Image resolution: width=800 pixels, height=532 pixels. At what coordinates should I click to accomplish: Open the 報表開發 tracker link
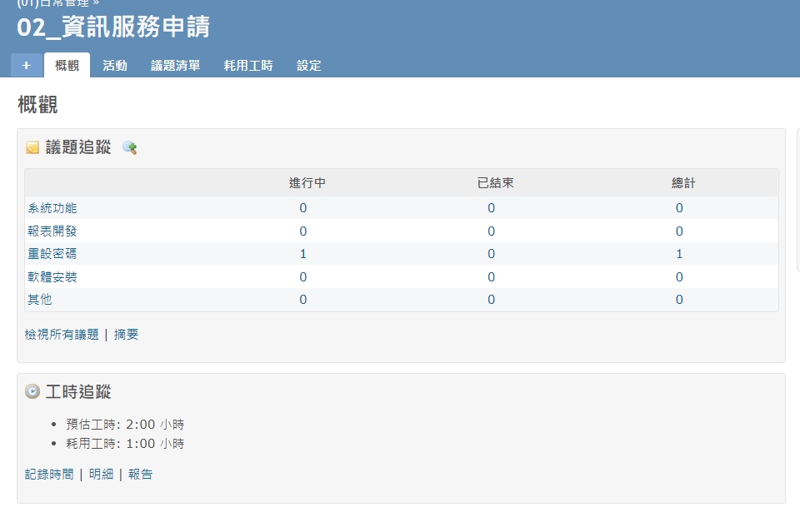(x=52, y=231)
